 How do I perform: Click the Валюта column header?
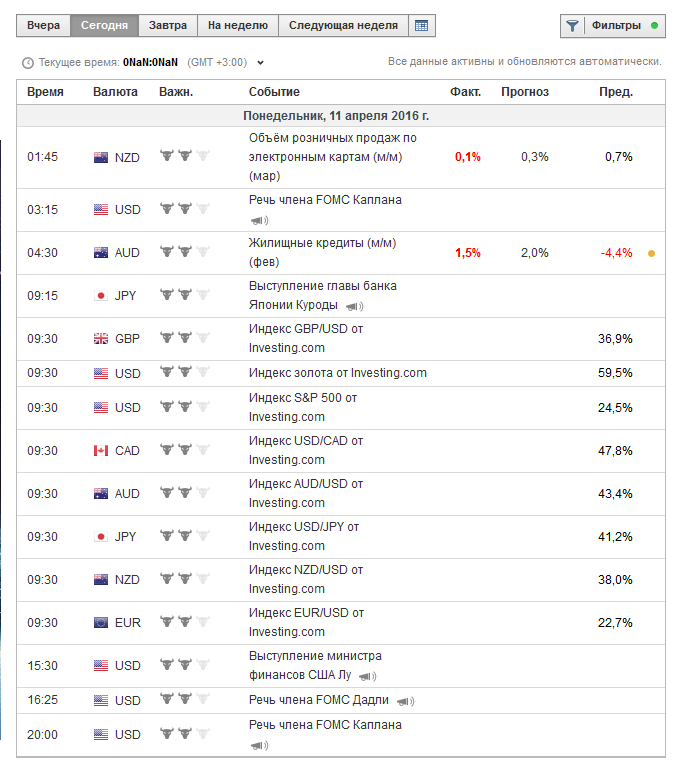click(115, 92)
